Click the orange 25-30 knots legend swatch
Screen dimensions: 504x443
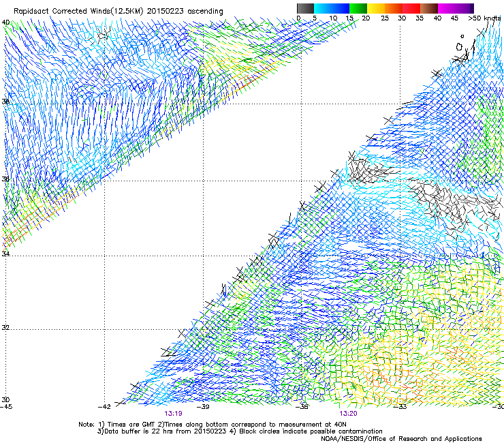[394, 8]
